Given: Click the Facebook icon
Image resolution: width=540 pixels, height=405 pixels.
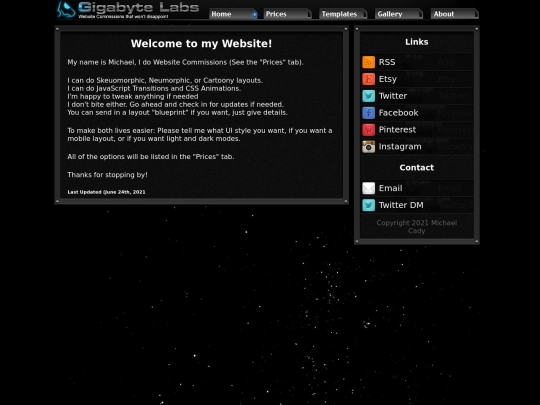Looking at the screenshot, I should pos(368,113).
